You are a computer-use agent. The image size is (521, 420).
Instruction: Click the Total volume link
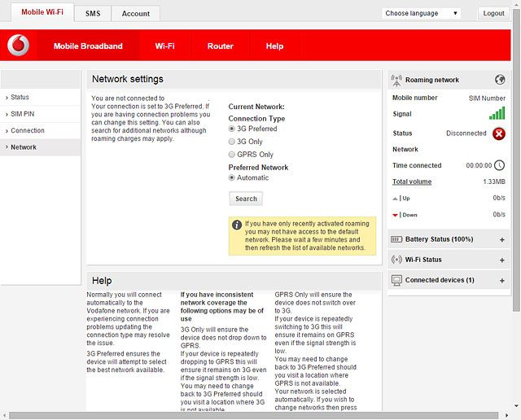coord(412,182)
